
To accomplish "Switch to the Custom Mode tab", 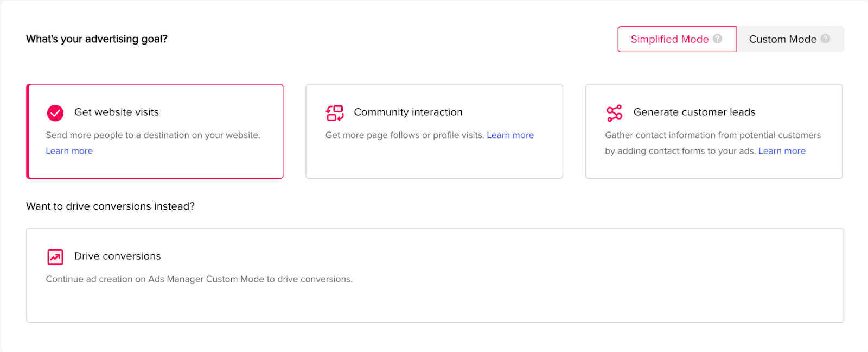I will (782, 39).
